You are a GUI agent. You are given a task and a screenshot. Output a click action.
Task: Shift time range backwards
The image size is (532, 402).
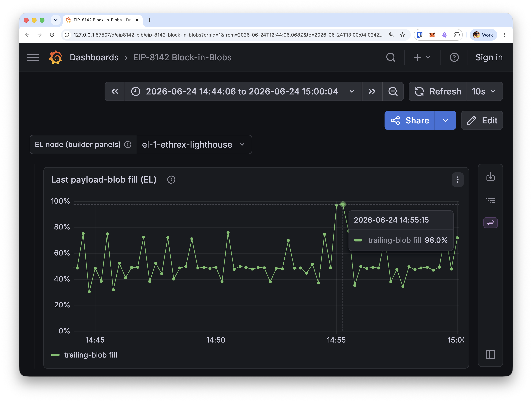click(x=115, y=92)
